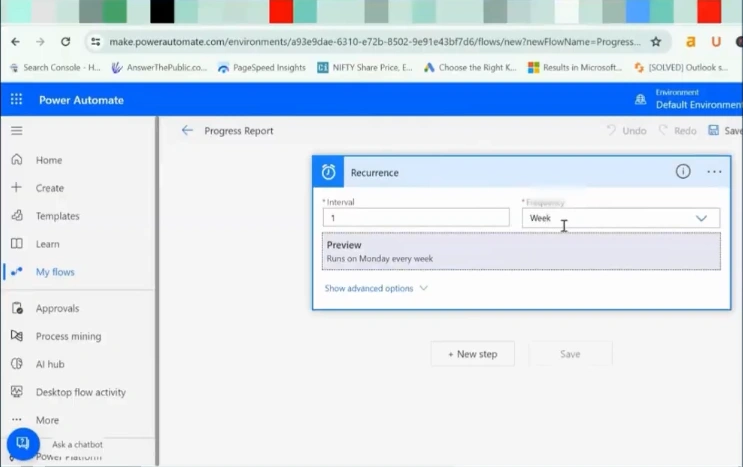Viewport: 743px width, 467px height.
Task: Select My flows in sidebar
Action: click(x=55, y=272)
